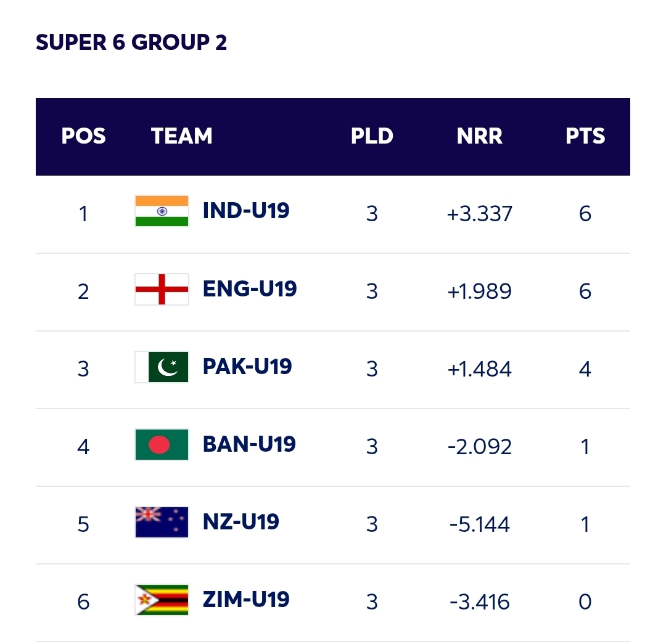
Task: Click the NRR column header
Action: click(480, 136)
